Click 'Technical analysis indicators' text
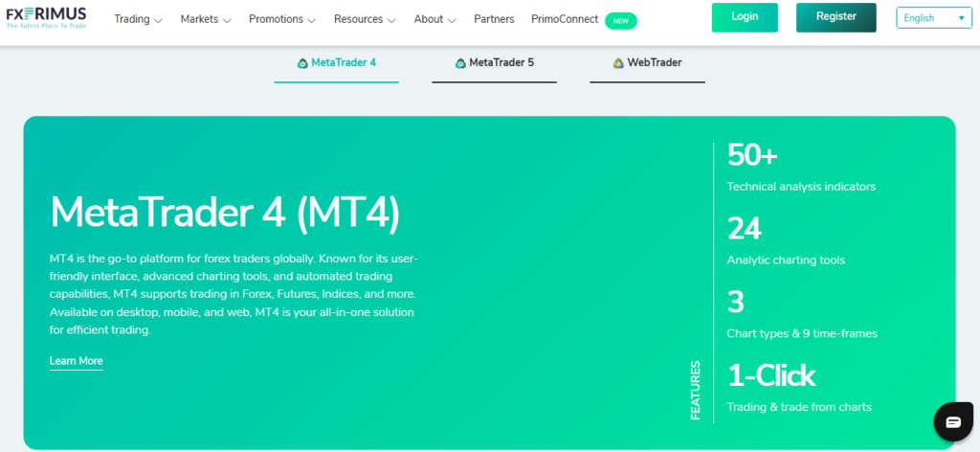This screenshot has width=980, height=452. 801,187
